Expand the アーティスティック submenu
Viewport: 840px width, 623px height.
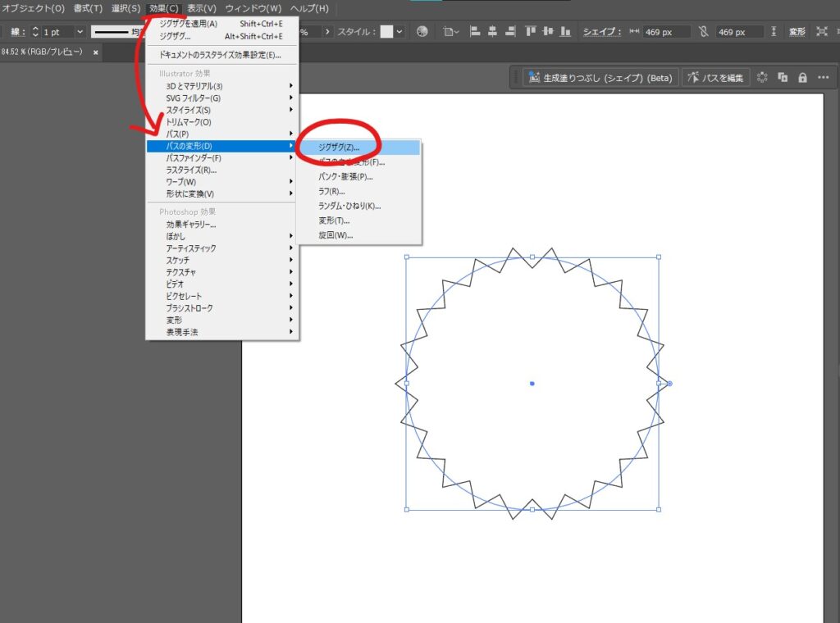pos(222,248)
